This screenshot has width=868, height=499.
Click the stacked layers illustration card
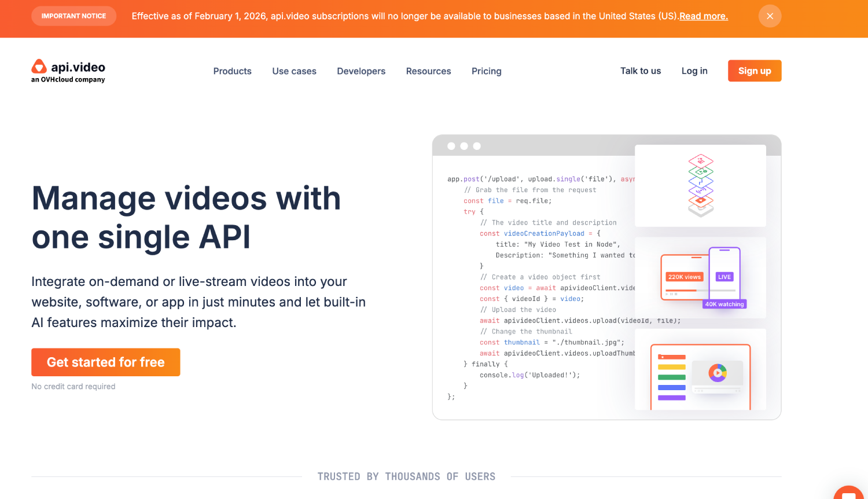700,186
